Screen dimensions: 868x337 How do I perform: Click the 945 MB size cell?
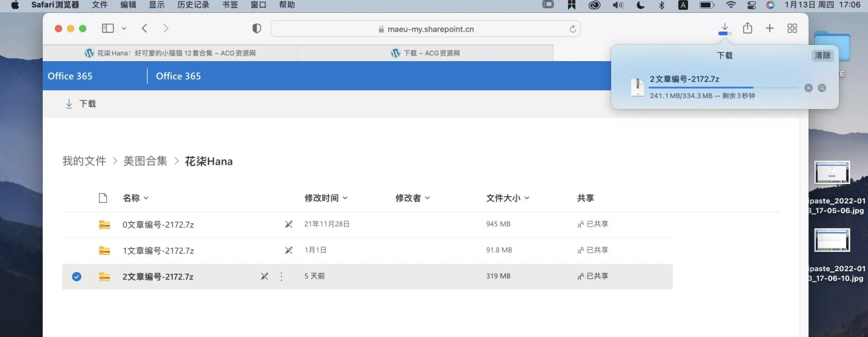(x=499, y=224)
